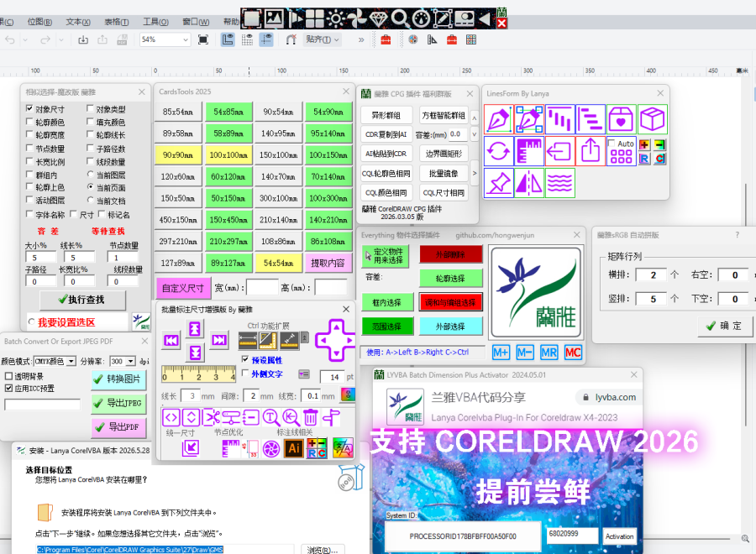Click the 90x90mm yellow size button
Viewport: 756px width, 554px height.
click(178, 154)
